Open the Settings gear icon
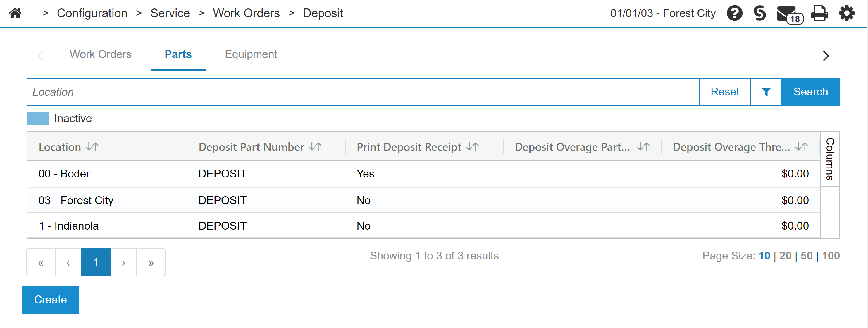The image size is (868, 328). 847,13
